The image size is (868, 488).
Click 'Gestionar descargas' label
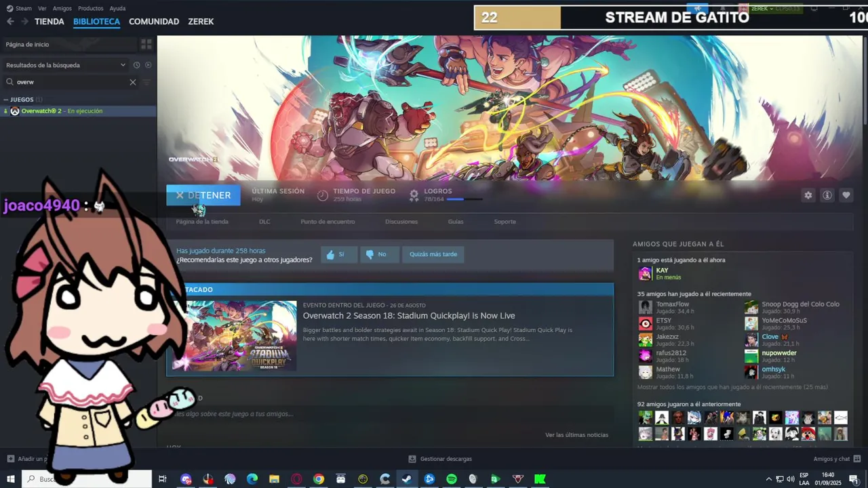click(x=446, y=459)
